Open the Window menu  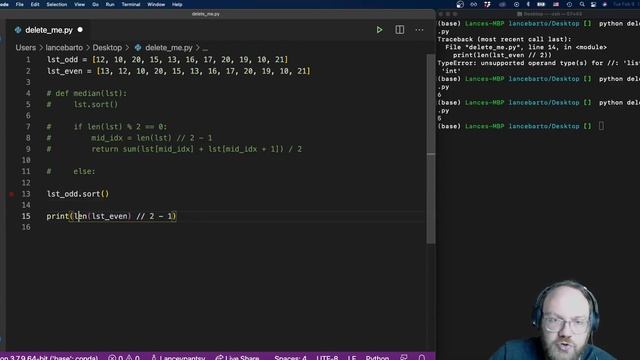[156, 4]
